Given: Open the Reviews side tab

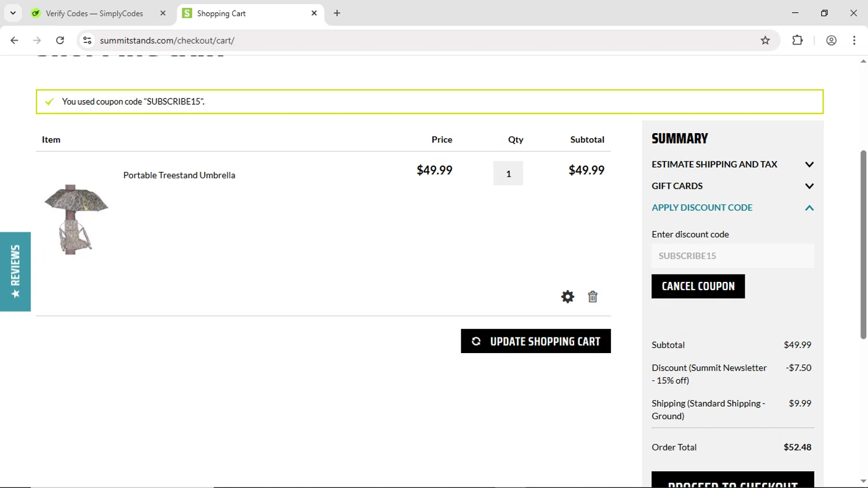Looking at the screenshot, I should pos(15,271).
